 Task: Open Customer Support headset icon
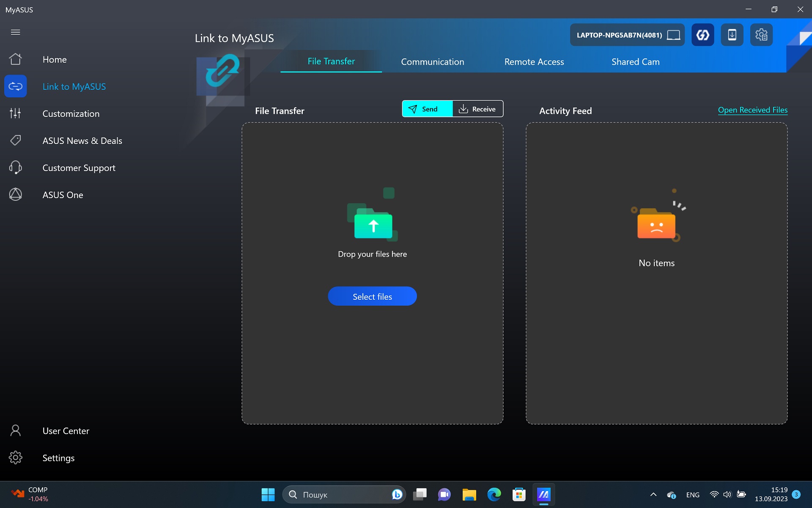pos(15,168)
